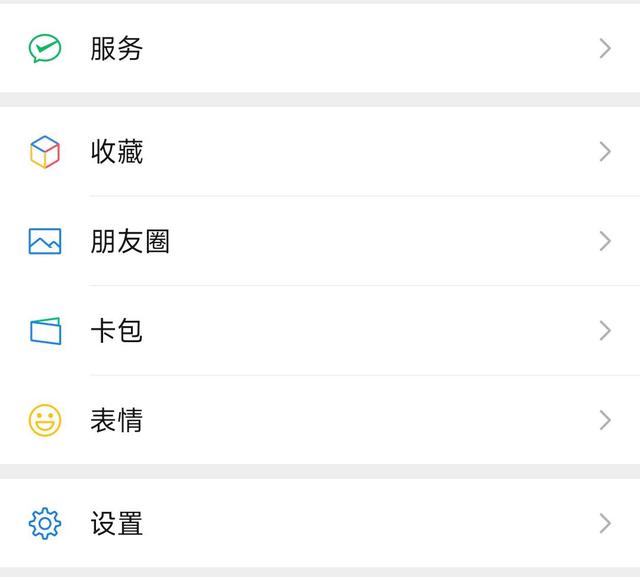
Task: Expand the chevron on the 服务 row
Action: (x=605, y=48)
